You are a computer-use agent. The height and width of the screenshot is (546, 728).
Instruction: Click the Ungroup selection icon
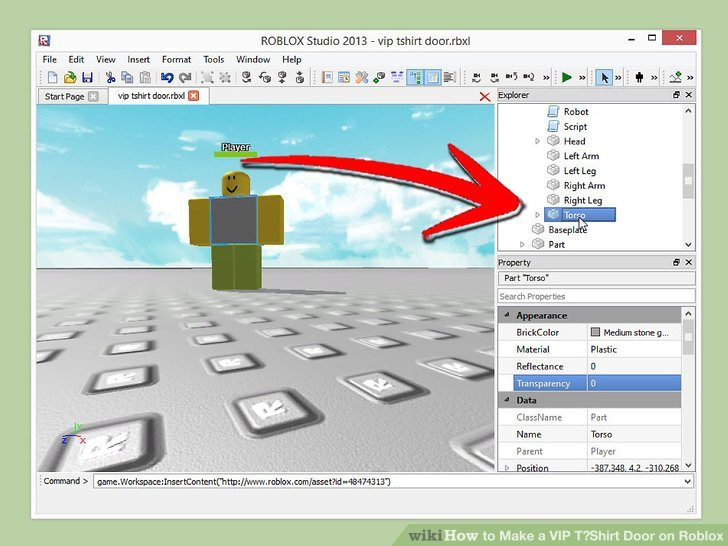(x=225, y=77)
